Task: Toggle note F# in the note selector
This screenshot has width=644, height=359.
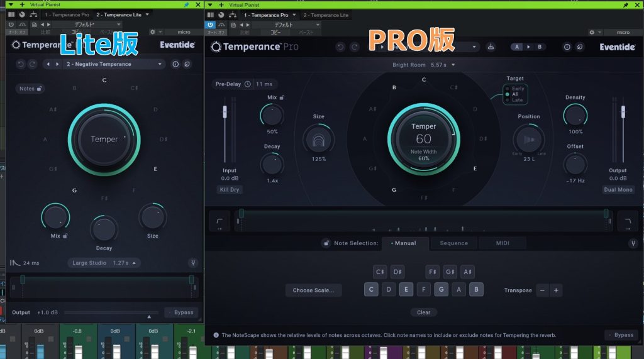Action: [432, 272]
